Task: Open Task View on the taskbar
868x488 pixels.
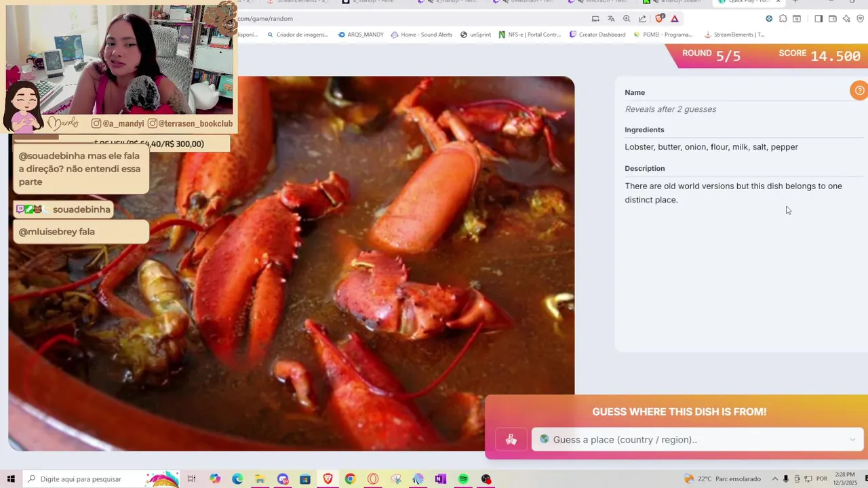Action: click(192, 479)
